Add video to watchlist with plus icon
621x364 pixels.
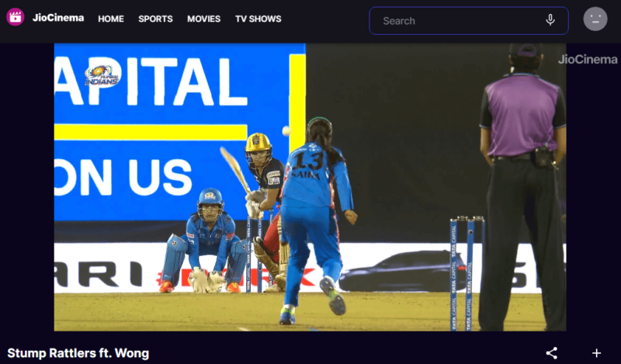coord(596,353)
